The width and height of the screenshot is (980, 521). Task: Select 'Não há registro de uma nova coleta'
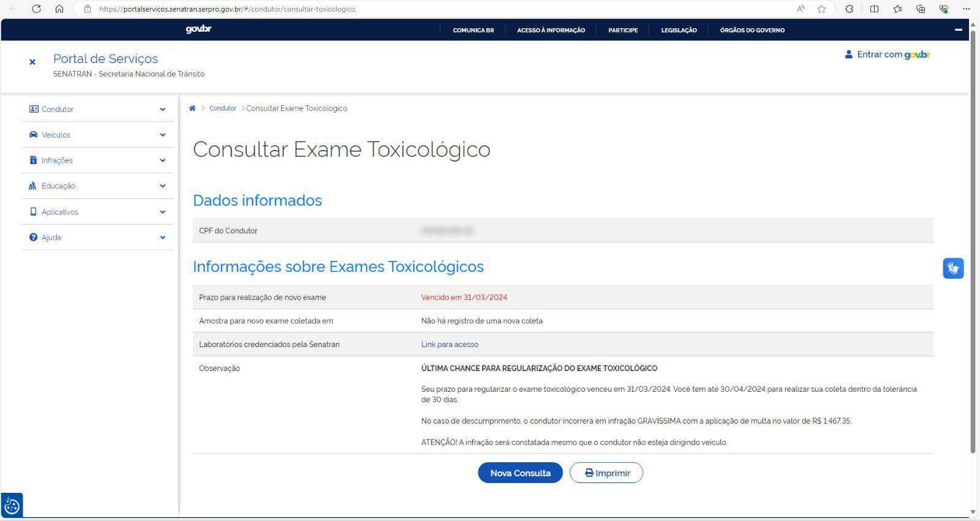(x=482, y=321)
